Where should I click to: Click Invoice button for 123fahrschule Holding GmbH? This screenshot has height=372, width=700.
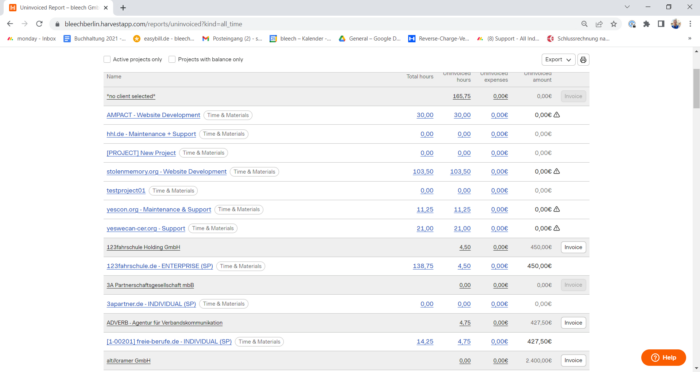click(573, 247)
